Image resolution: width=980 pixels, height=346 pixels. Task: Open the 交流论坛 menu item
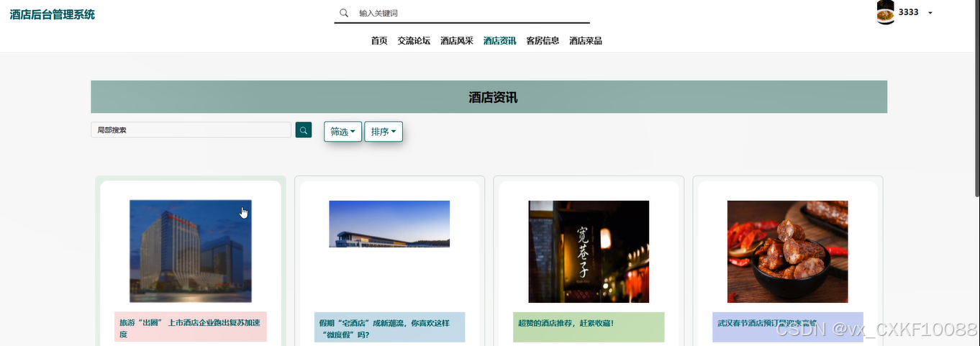click(x=414, y=41)
